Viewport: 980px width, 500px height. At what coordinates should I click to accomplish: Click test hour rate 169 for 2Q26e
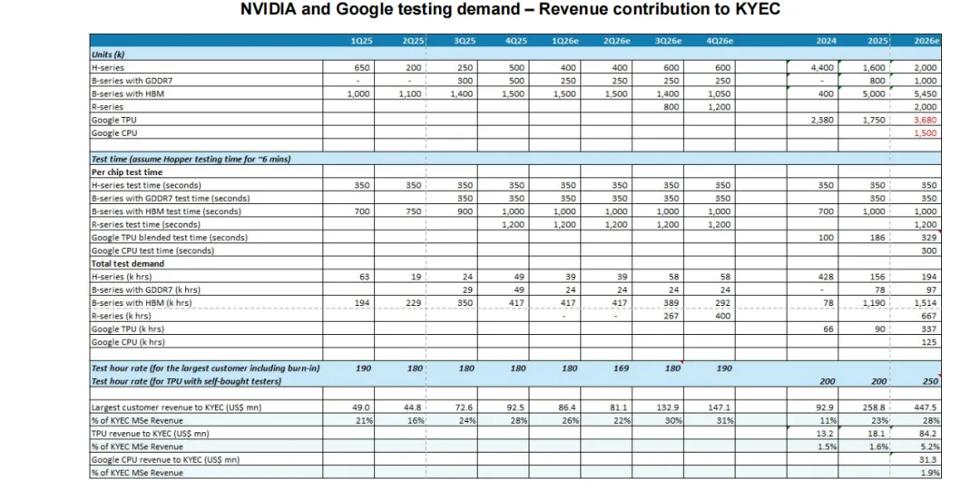[x=622, y=368]
